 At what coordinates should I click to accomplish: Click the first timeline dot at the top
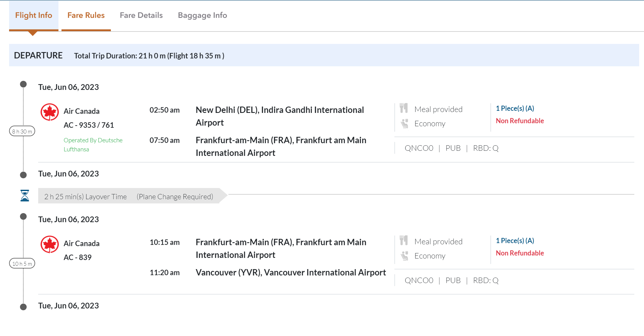point(23,84)
